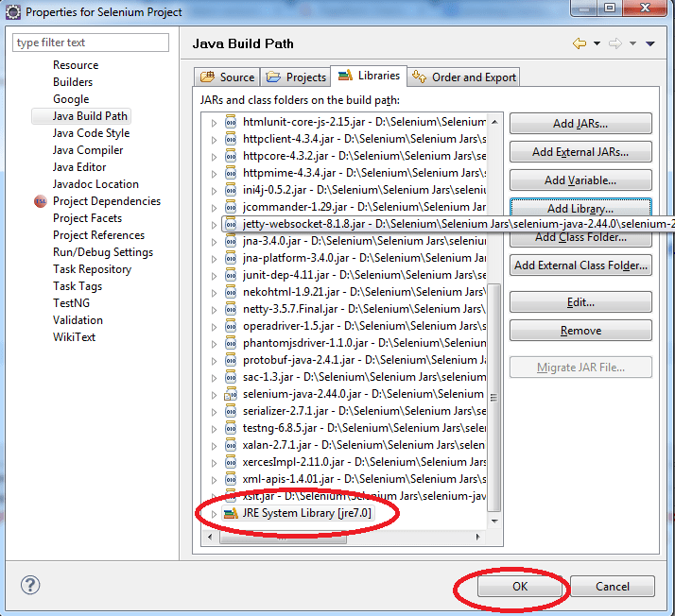Select TestNG in the properties list
The image size is (675, 616).
pyautogui.click(x=72, y=303)
